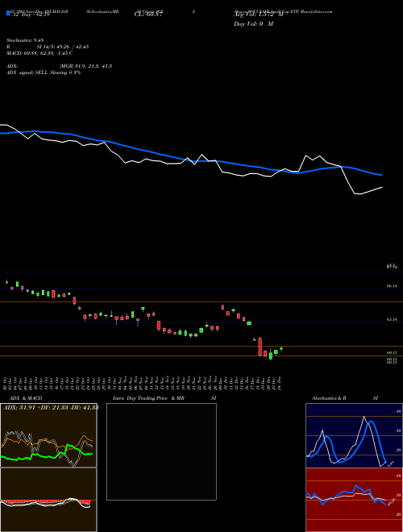Click the tallest red candlestick in the late-December drop

tap(260, 347)
